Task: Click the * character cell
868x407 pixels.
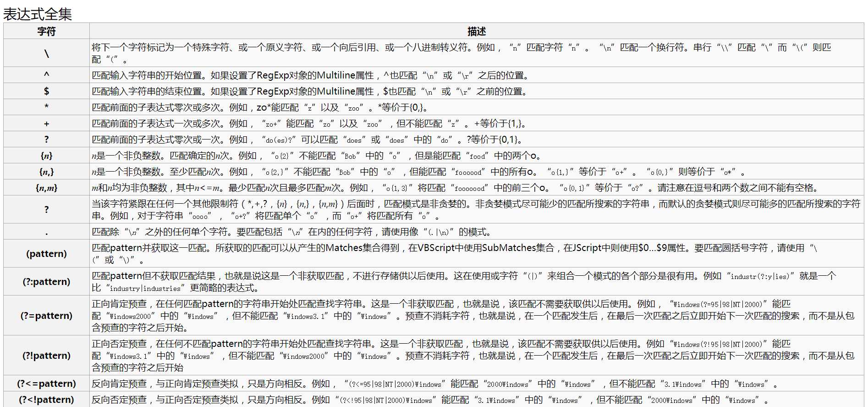Action: (46, 107)
